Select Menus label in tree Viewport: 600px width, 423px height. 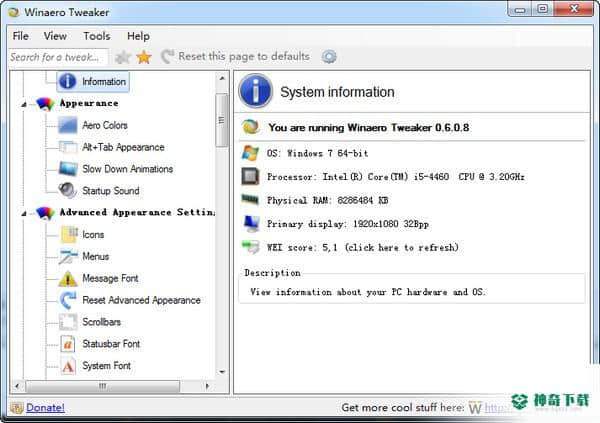tap(96, 256)
